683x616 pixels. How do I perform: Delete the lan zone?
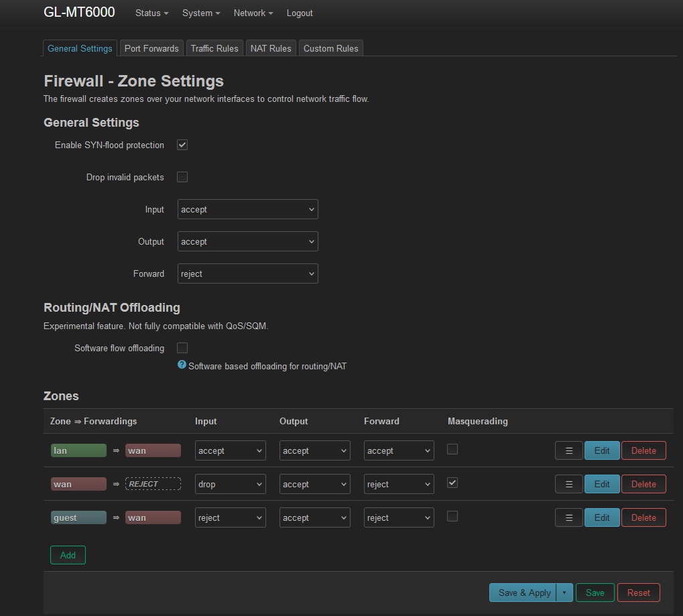coord(643,450)
